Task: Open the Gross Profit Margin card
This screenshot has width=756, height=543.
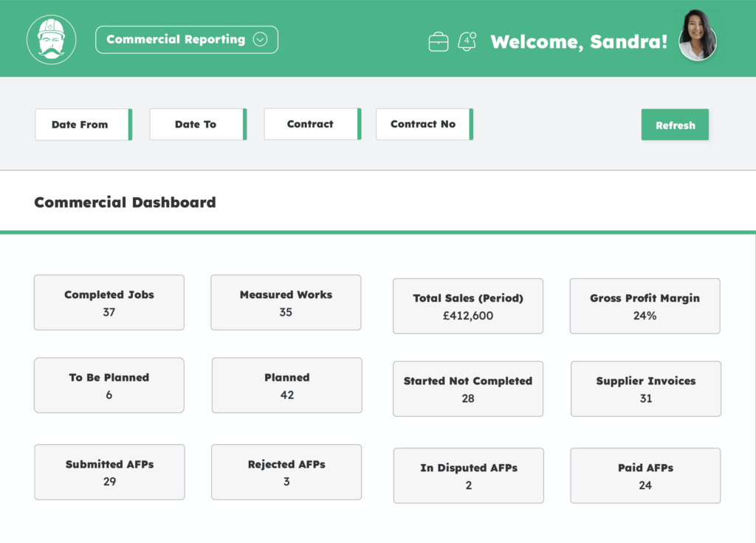Action: [645, 306]
